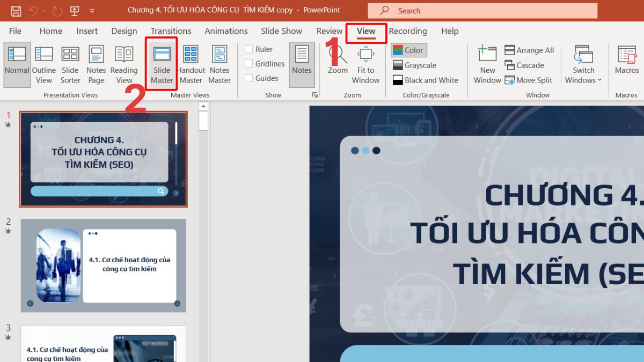The image size is (644, 362).
Task: Switch to the Home tab
Action: (x=50, y=31)
